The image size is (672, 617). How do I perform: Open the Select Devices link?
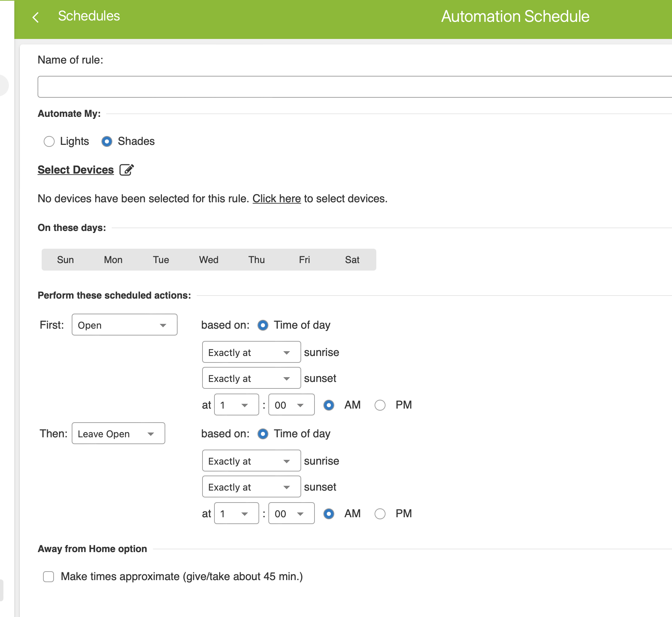click(x=76, y=170)
